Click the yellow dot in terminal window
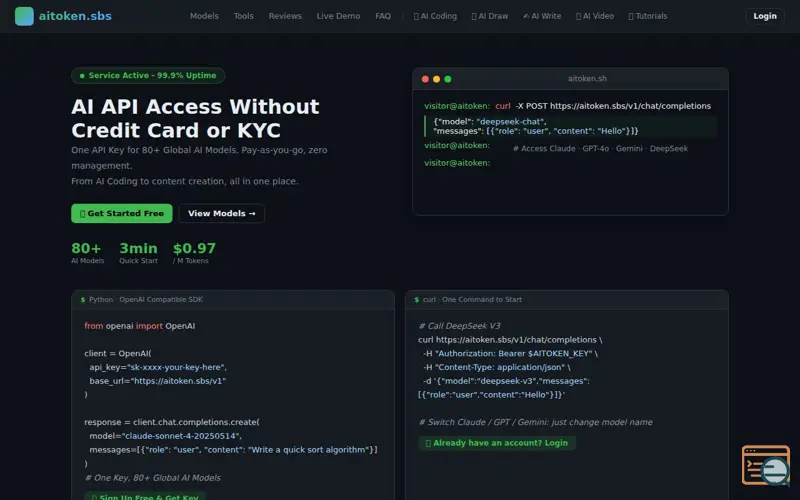This screenshot has height=500, width=800. tap(436, 79)
